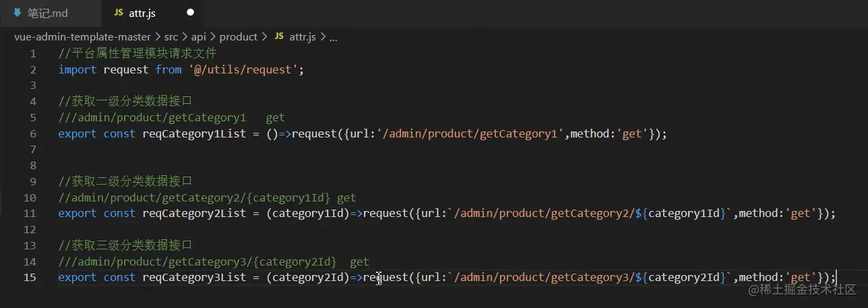Click the markdown arrow icon on 笔记.md tab

click(x=17, y=13)
